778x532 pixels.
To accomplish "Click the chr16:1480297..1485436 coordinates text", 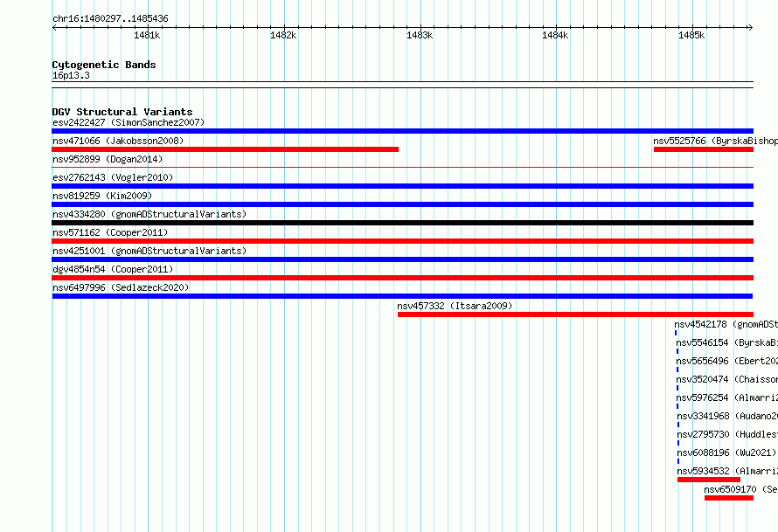I will click(110, 19).
